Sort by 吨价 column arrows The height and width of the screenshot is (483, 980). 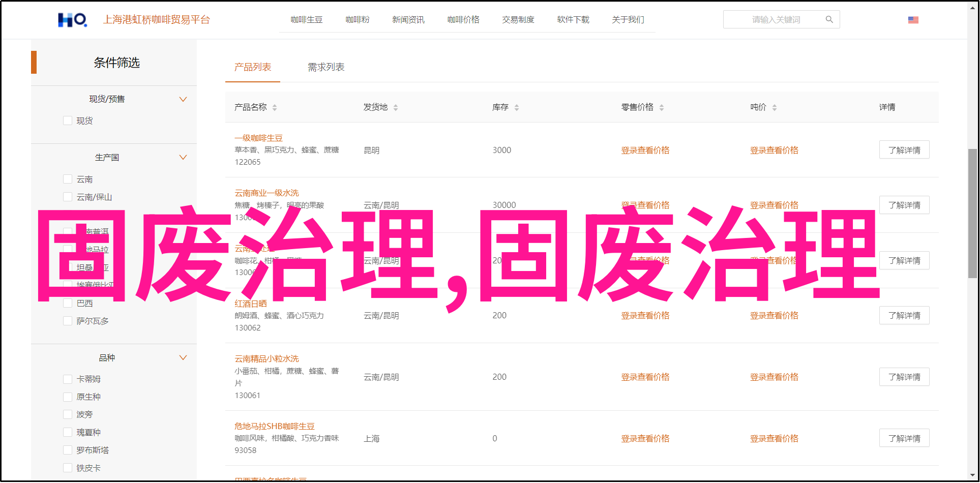(x=775, y=107)
